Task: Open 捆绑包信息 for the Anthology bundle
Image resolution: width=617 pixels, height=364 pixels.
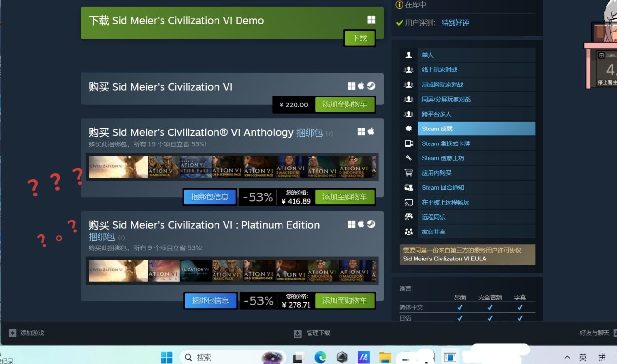Action: pos(210,197)
